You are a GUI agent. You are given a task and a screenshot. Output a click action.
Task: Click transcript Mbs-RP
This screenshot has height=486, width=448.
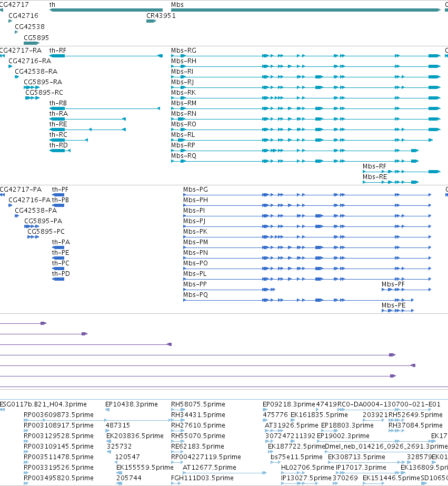(x=295, y=151)
